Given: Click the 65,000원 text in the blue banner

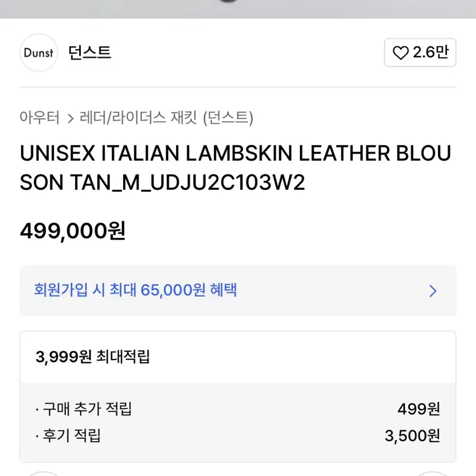Looking at the screenshot, I should pos(173,290).
